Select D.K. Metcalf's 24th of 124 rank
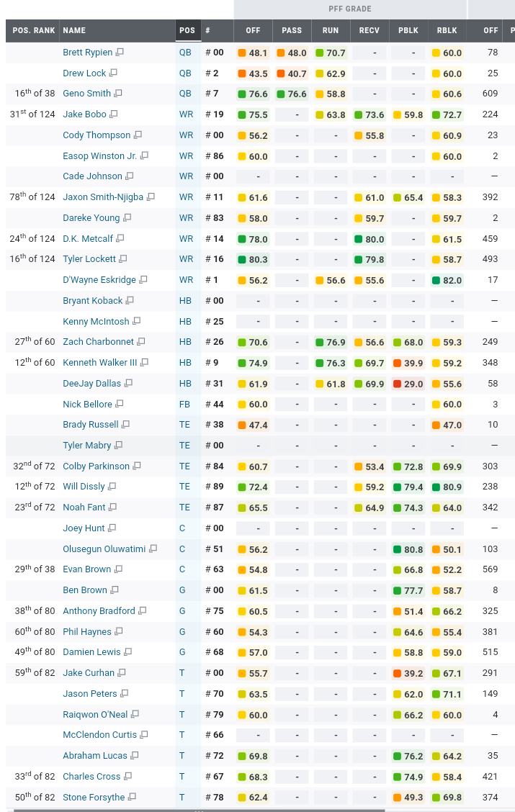The width and height of the screenshot is (515, 812). tap(32, 238)
